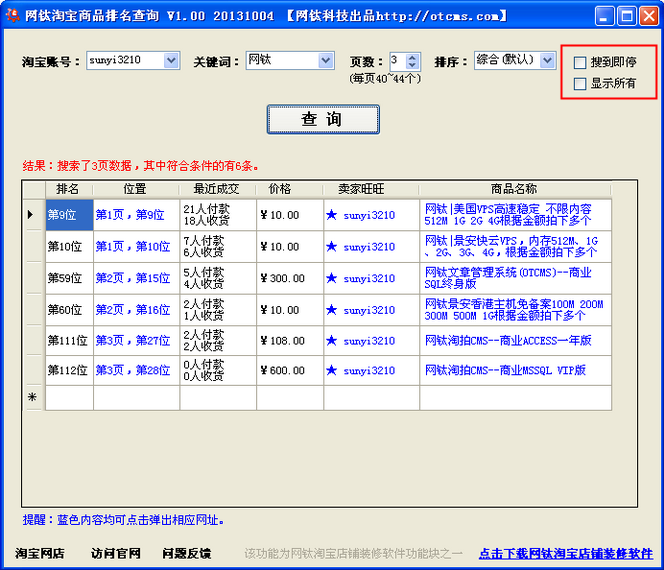The width and height of the screenshot is (664, 570).
Task: Open the 关键词 dropdown list
Action: [326, 61]
